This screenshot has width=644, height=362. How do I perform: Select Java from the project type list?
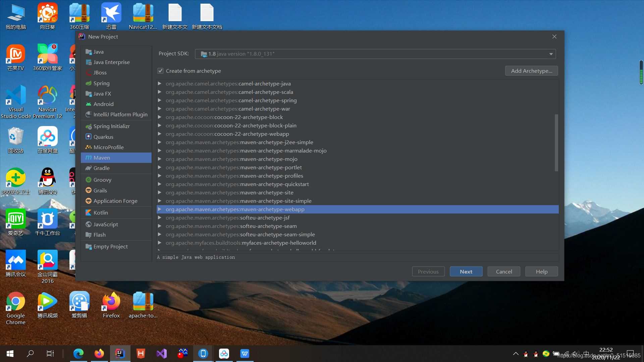[98, 52]
